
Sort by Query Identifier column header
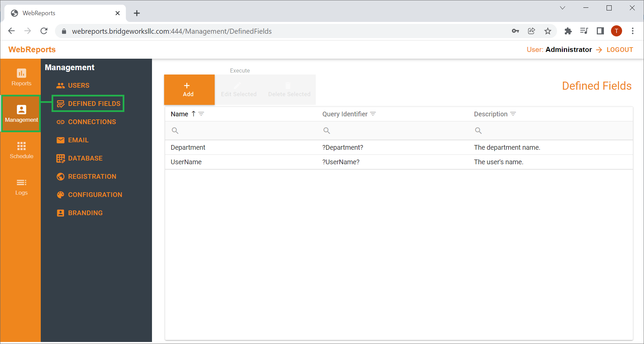pyautogui.click(x=345, y=114)
